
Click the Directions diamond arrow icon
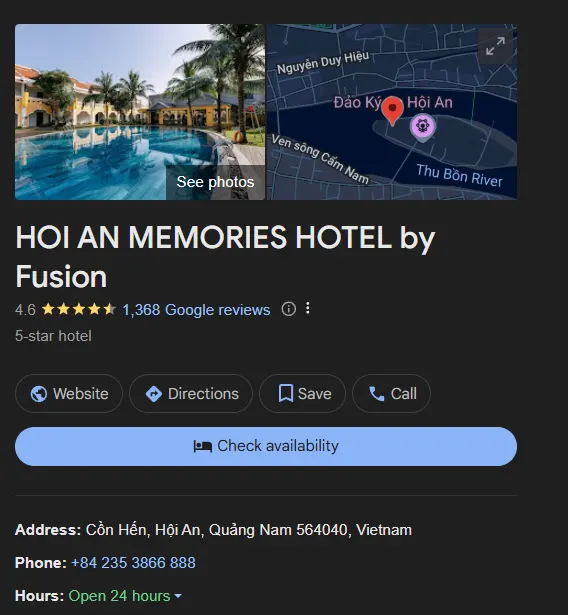154,394
